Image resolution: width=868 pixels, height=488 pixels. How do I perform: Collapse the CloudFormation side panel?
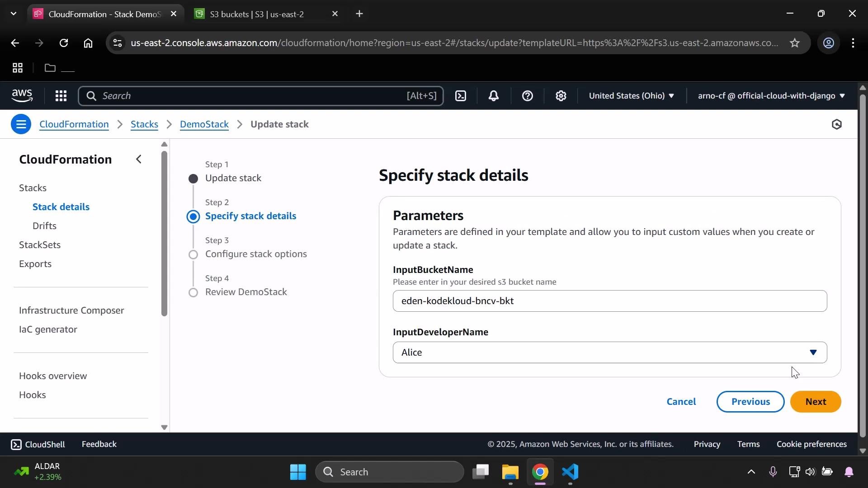[x=139, y=159]
